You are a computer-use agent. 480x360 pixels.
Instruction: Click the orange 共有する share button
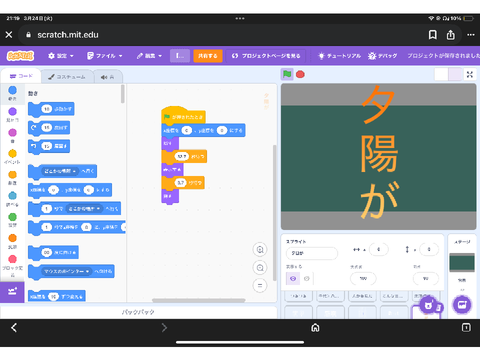point(208,56)
